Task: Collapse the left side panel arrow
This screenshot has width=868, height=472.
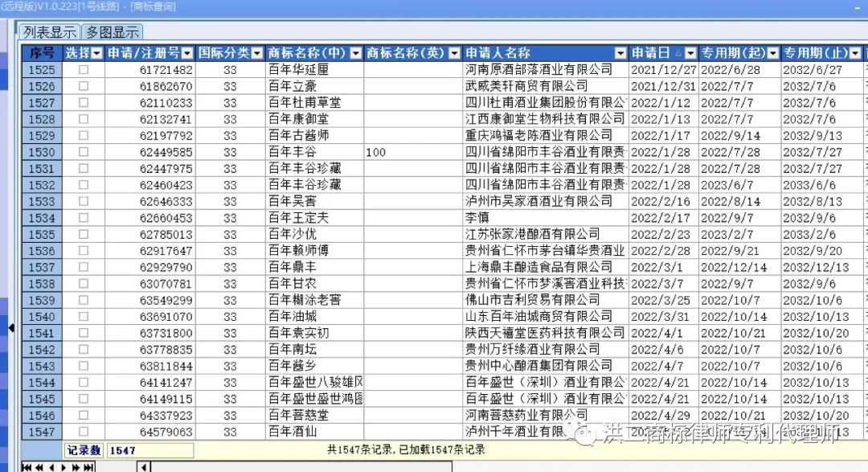Action: click(11, 328)
